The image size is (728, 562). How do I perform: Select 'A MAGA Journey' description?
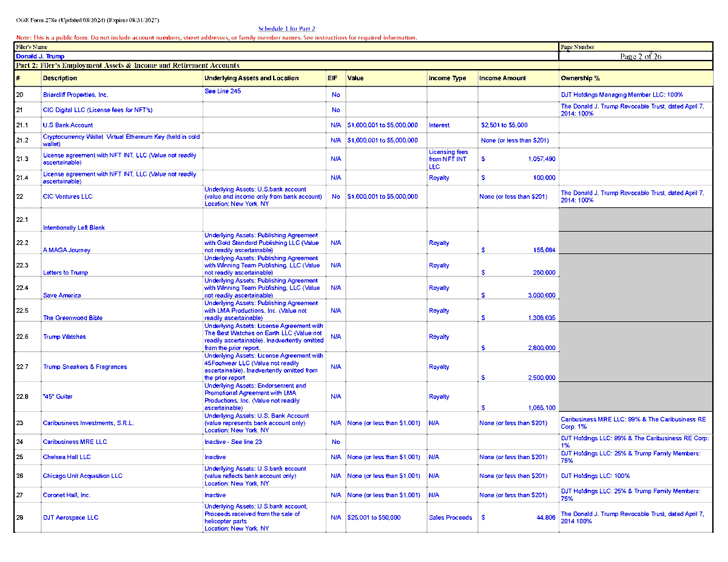point(66,250)
